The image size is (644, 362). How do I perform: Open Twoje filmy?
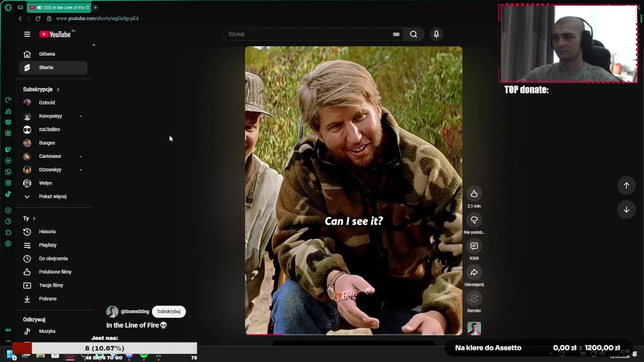click(53, 285)
